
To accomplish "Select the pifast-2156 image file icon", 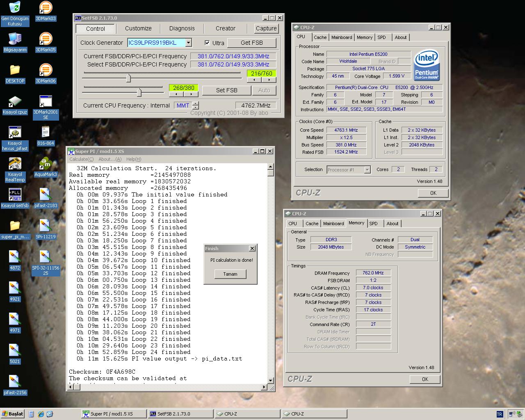I will click(x=15, y=386).
